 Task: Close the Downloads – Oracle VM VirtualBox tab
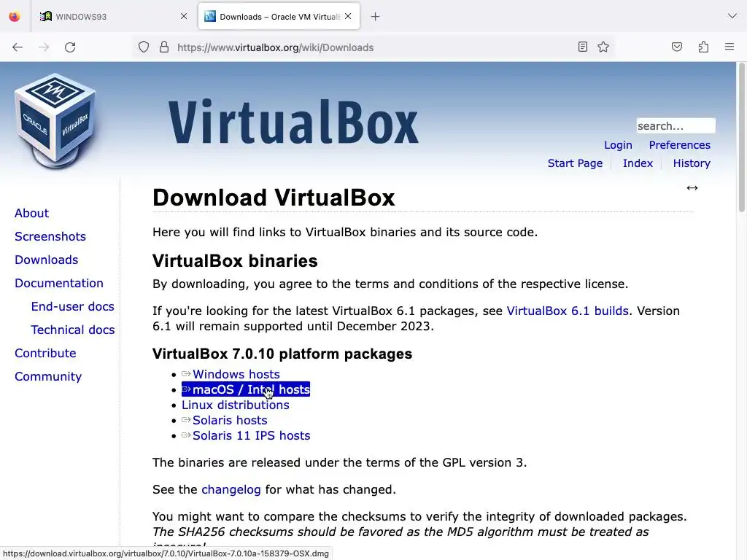(348, 16)
